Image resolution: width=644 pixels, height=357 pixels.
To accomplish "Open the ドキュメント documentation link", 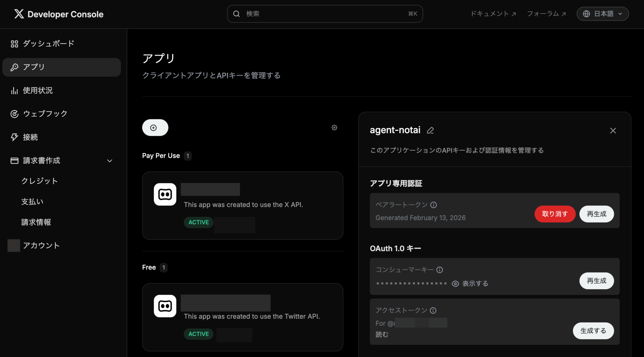I will click(493, 14).
